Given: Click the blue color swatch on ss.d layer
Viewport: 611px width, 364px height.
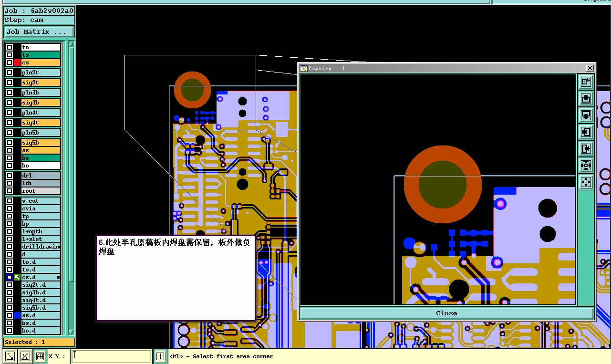Looking at the screenshot, I should pyautogui.click(x=17, y=315).
